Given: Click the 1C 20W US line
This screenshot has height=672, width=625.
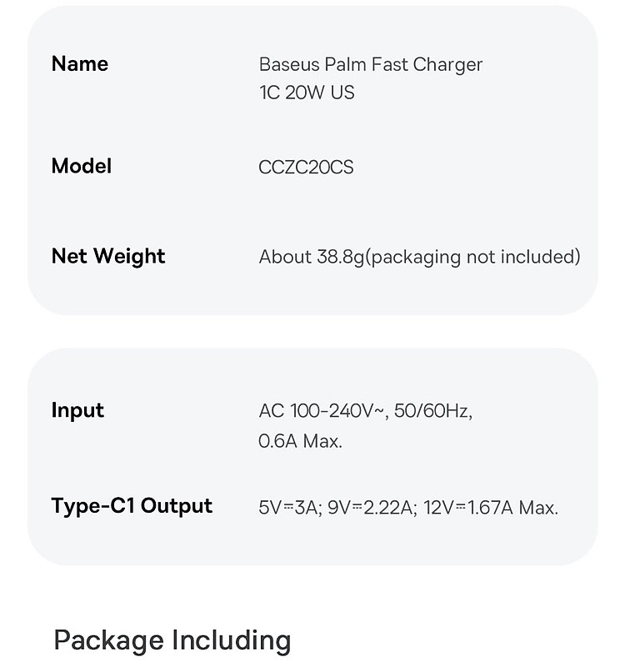Looking at the screenshot, I should pos(307,93).
